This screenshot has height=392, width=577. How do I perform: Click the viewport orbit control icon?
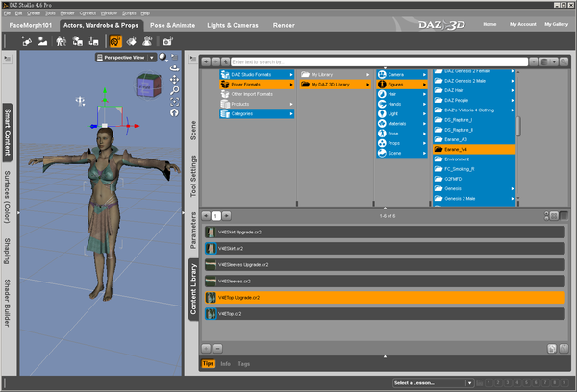pyautogui.click(x=174, y=68)
